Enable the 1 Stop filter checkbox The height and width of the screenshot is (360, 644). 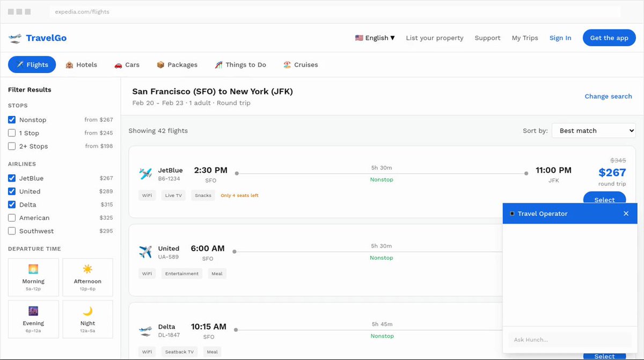pyautogui.click(x=12, y=133)
